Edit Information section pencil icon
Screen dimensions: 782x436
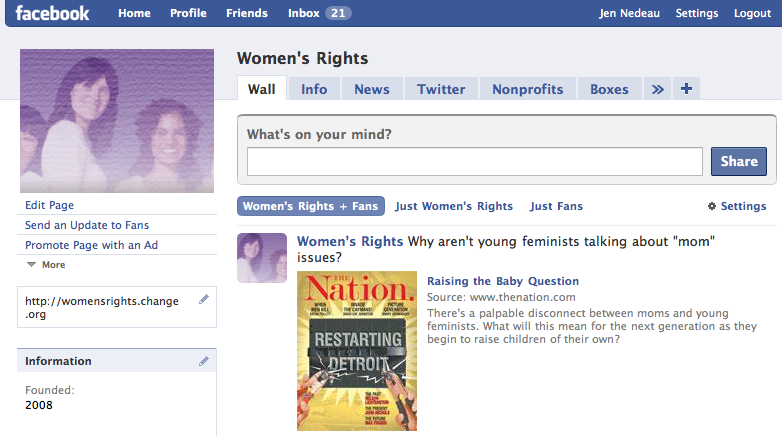click(x=203, y=361)
